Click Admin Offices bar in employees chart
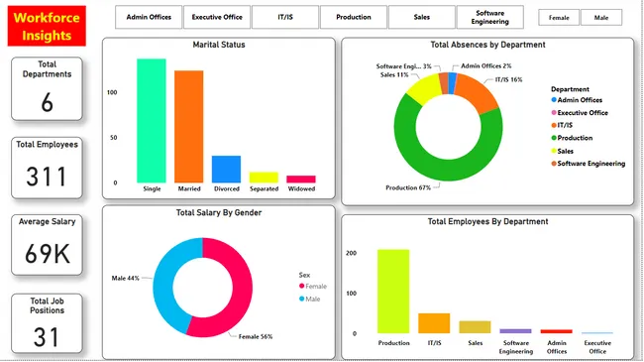The width and height of the screenshot is (644, 362). point(556,331)
